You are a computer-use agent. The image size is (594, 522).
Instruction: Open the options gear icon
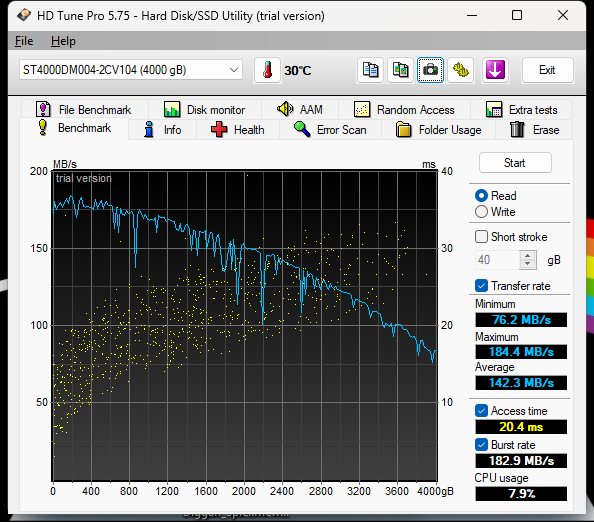[460, 70]
